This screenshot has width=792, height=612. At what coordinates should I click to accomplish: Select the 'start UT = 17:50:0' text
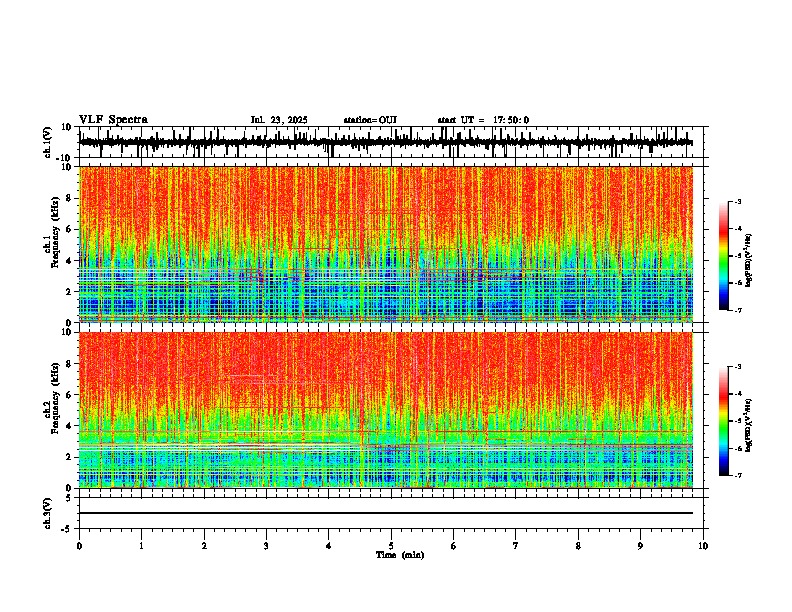pos(483,120)
